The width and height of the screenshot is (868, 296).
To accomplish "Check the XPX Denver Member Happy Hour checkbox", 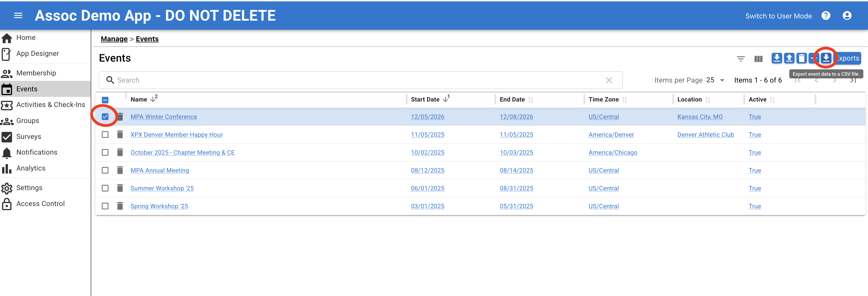I will (105, 134).
